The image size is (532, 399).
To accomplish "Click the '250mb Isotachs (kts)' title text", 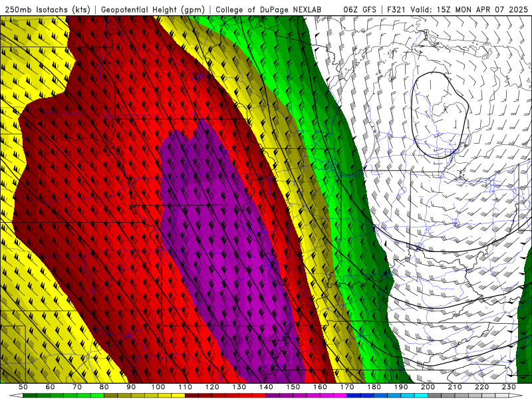I will [47, 9].
